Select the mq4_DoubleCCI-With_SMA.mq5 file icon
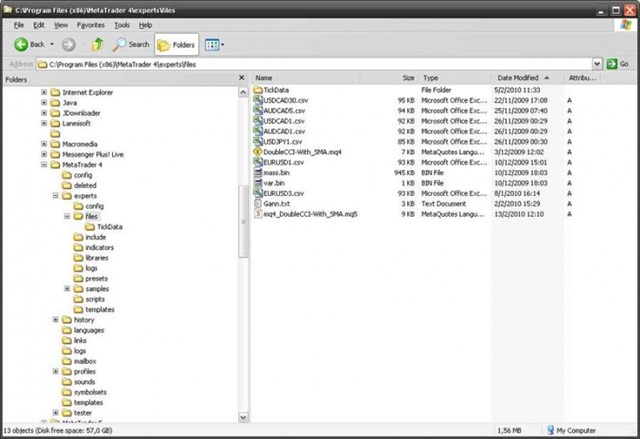Screen dimensions: 640x439 [258, 214]
